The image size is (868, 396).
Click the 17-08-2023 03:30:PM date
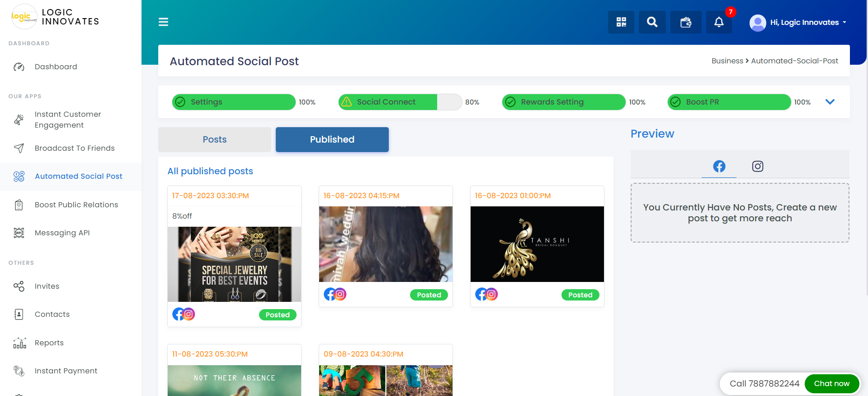coord(211,196)
